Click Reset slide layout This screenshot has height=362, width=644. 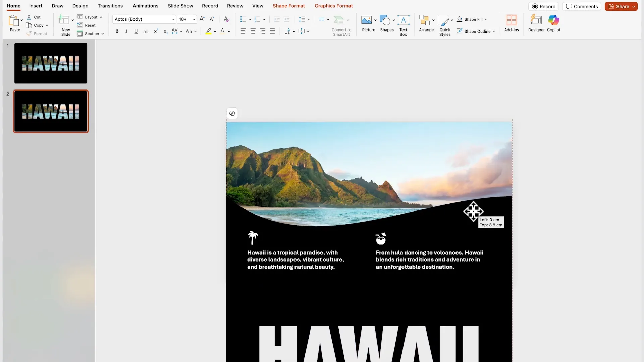click(86, 25)
